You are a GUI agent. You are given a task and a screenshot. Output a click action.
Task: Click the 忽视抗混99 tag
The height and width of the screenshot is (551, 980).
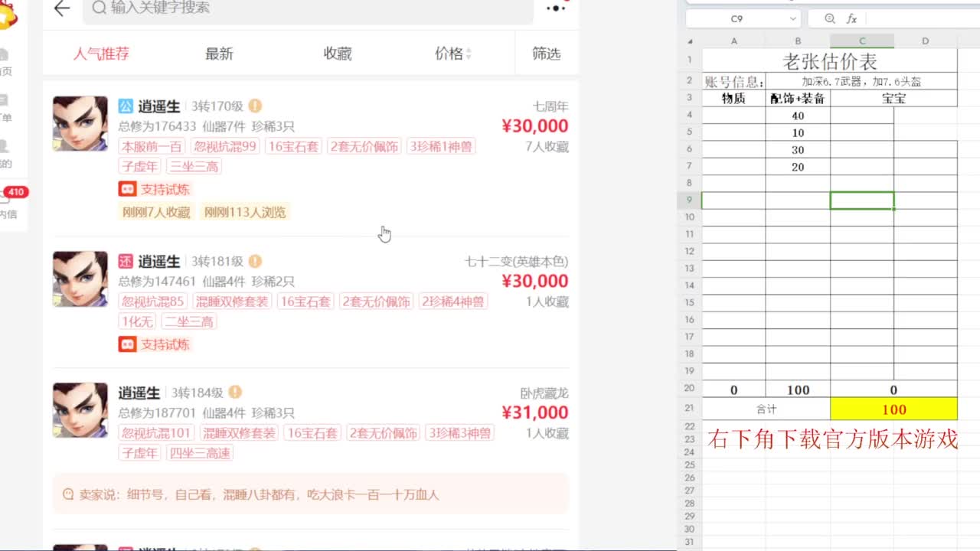click(x=225, y=146)
